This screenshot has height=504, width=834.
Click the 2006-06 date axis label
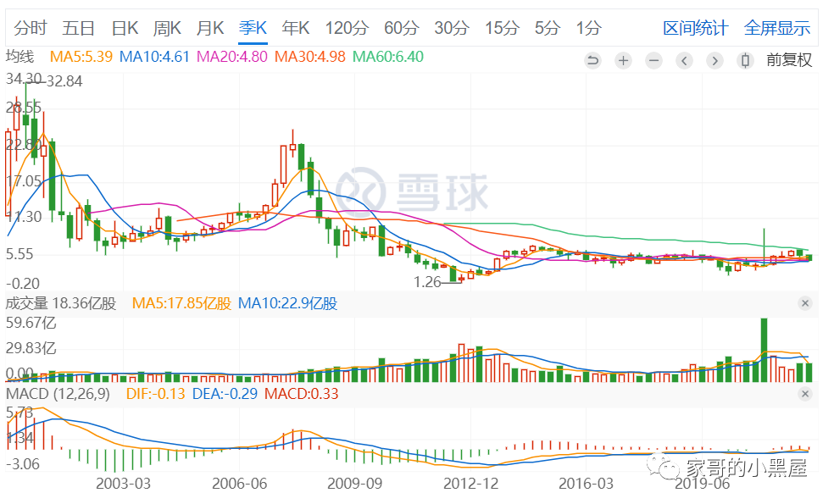[239, 484]
